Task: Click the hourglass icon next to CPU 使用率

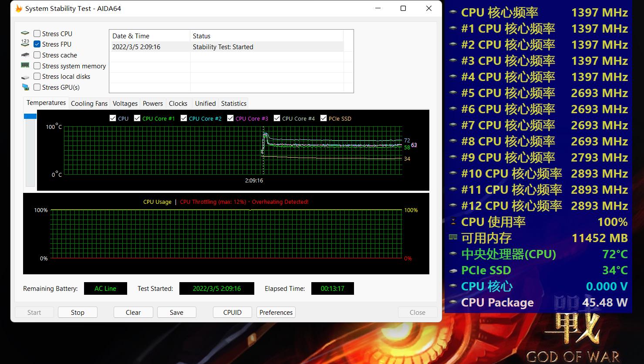Action: (x=453, y=222)
